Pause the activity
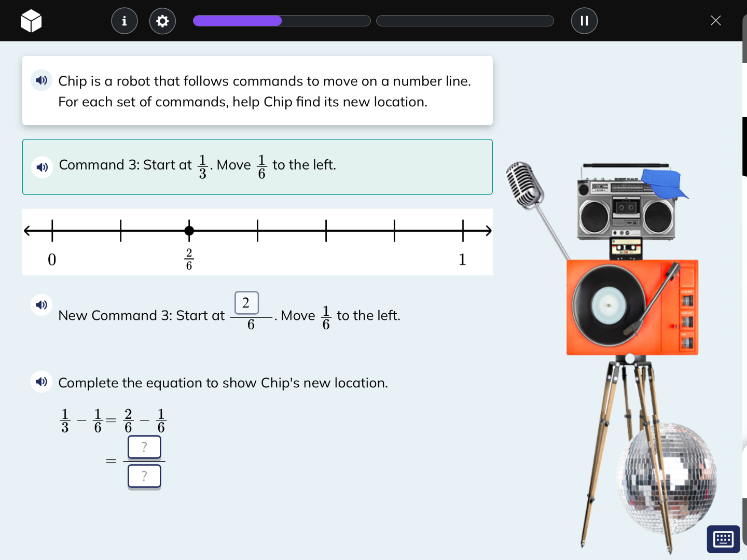The image size is (747, 560). pyautogui.click(x=584, y=21)
